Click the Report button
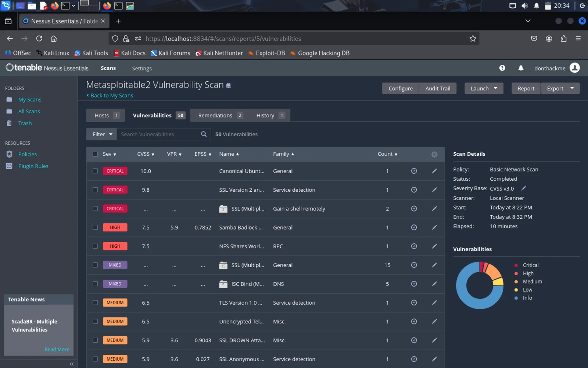 coord(526,88)
